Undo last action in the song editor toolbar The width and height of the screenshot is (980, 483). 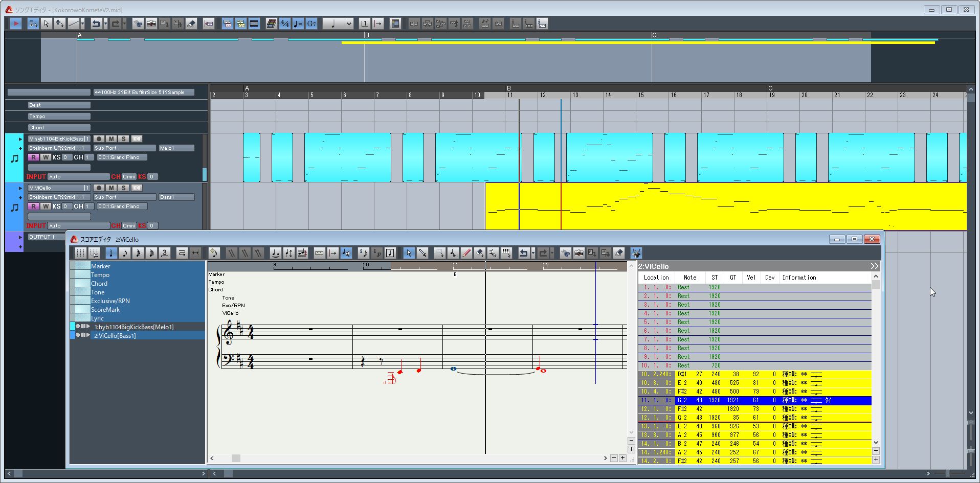[x=96, y=24]
